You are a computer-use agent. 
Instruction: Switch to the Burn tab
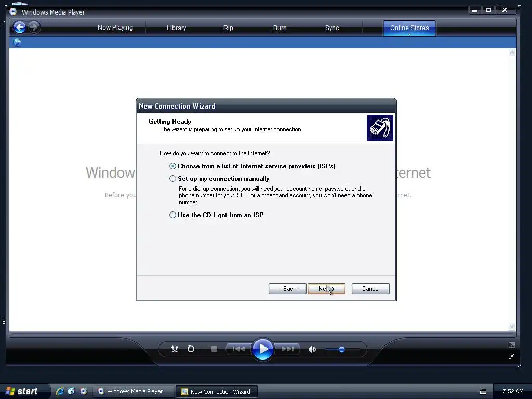tap(280, 28)
